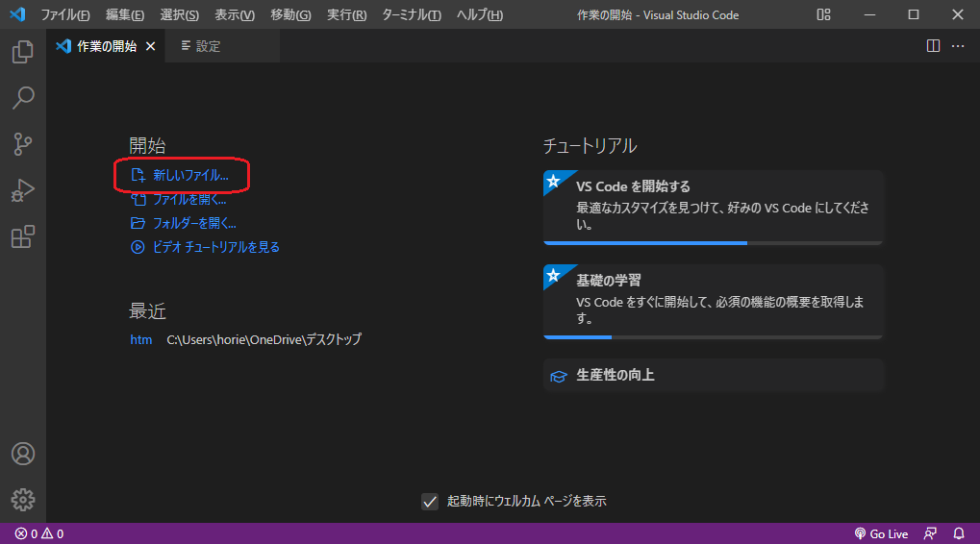Open the 生産性の向上 walkthrough

click(714, 376)
